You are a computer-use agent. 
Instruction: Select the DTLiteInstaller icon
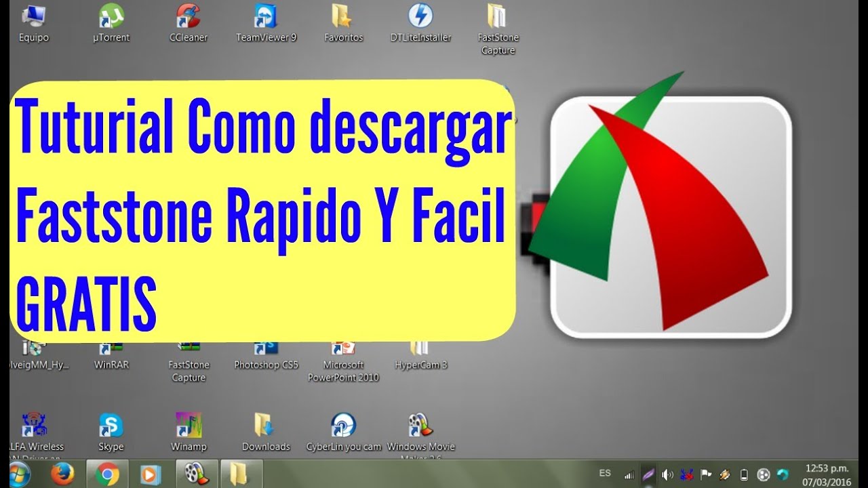[420, 22]
